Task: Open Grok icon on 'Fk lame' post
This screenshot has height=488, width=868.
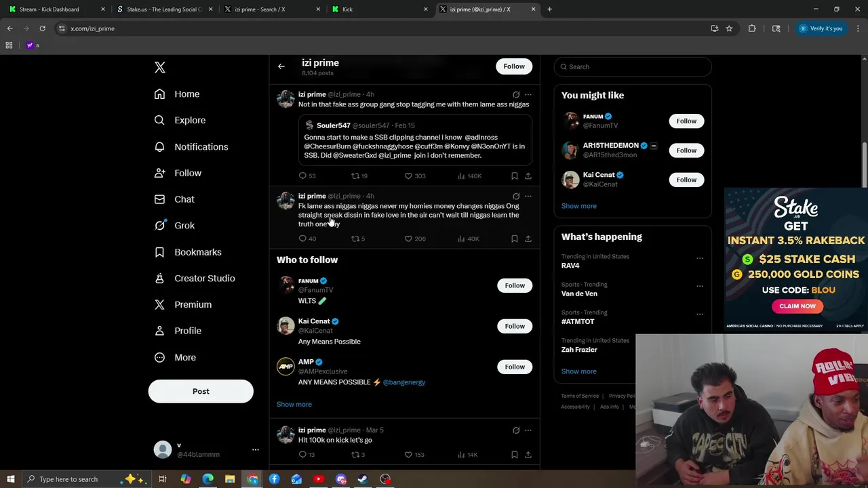Action: pos(516,196)
